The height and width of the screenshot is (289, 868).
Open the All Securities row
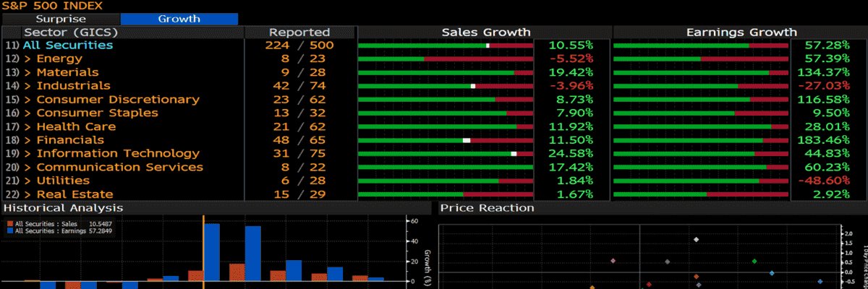pos(68,45)
